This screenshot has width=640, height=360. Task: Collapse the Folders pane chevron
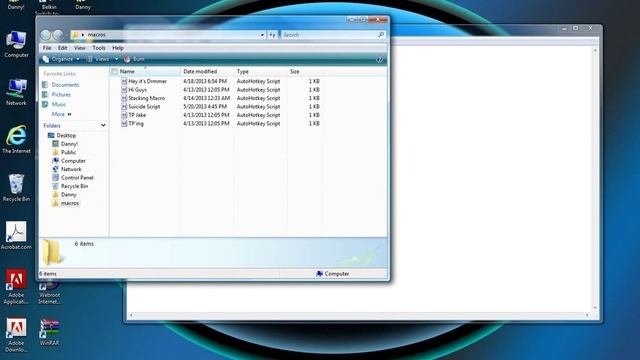103,126
